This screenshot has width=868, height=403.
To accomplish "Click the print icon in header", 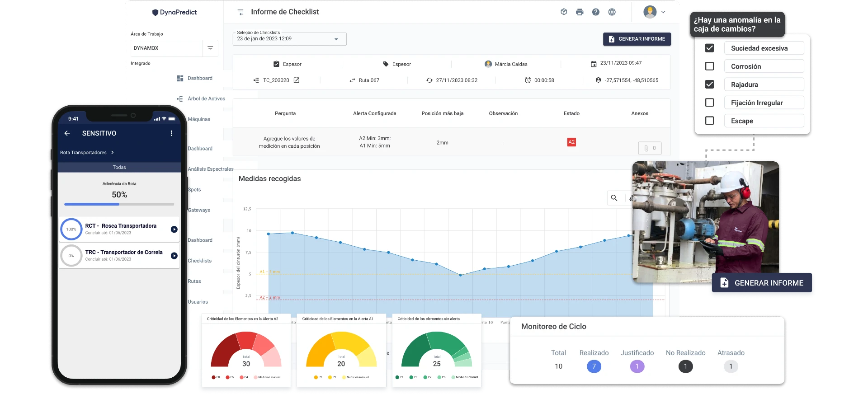I will 580,12.
